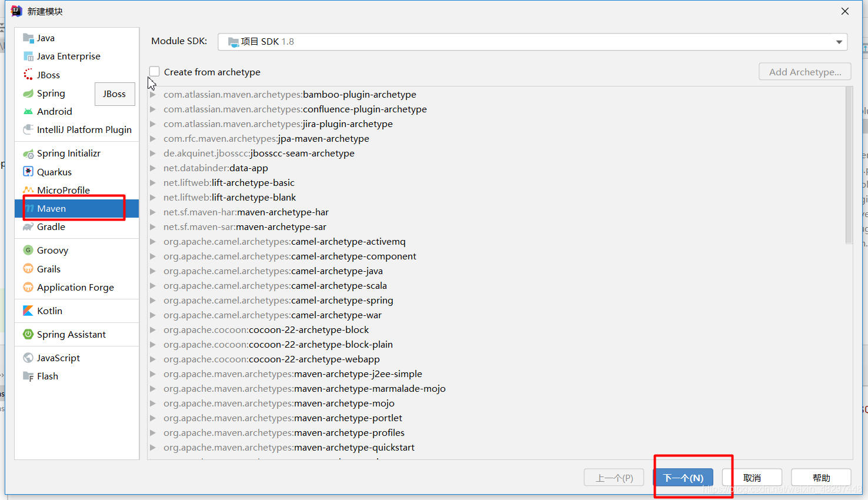Select maven-archetype-j2ee-simple row
The height and width of the screenshot is (500, 868).
tap(496, 374)
